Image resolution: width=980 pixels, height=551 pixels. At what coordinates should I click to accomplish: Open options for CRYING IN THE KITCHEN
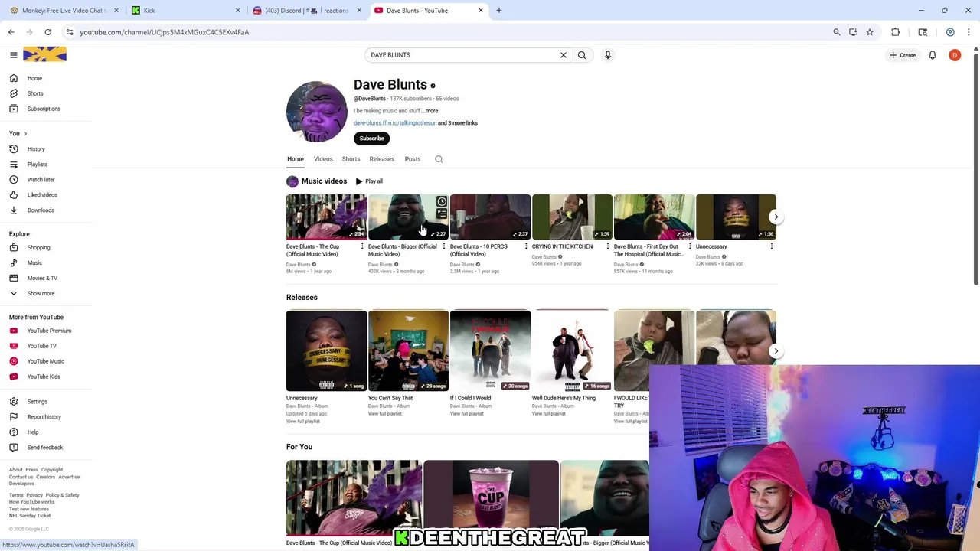point(608,246)
